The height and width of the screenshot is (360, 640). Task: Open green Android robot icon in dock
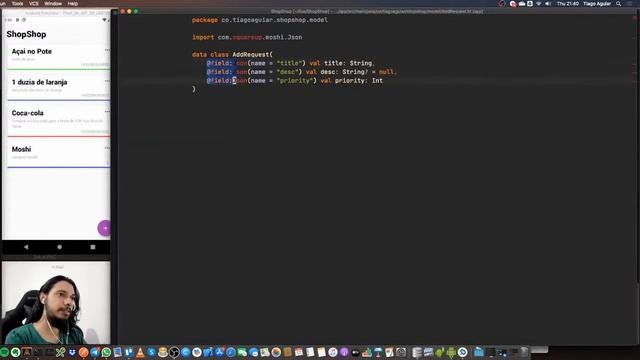(451, 352)
